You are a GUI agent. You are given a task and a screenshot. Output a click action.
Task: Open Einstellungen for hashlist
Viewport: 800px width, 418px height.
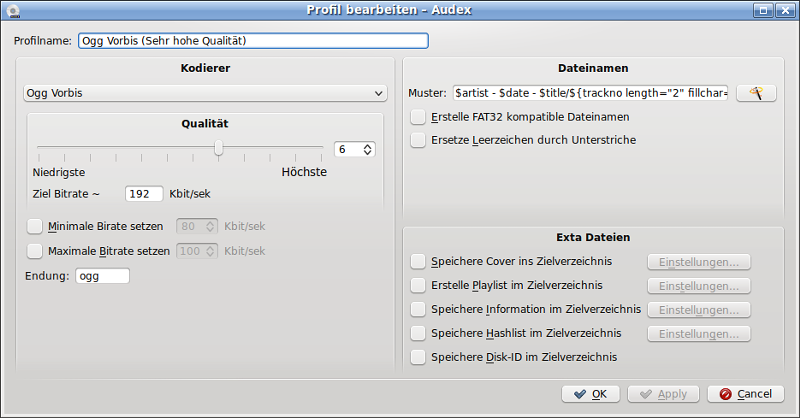[x=699, y=334]
